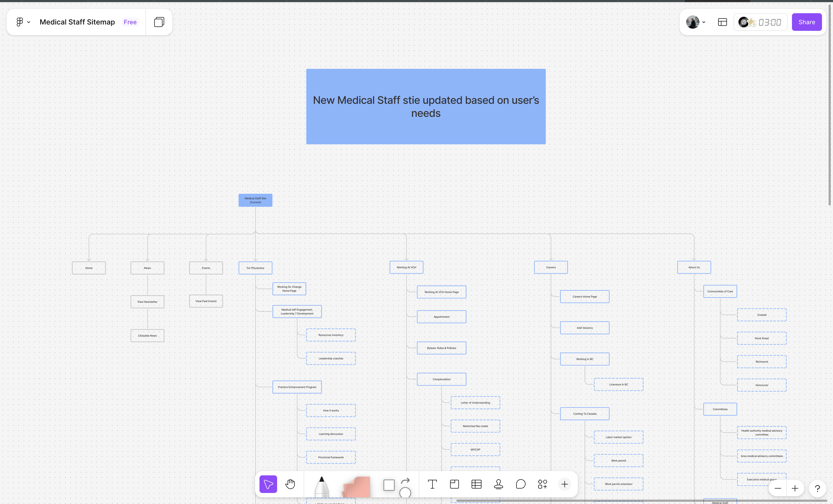
Task: Select the Resources inventory node
Action: pos(331,335)
